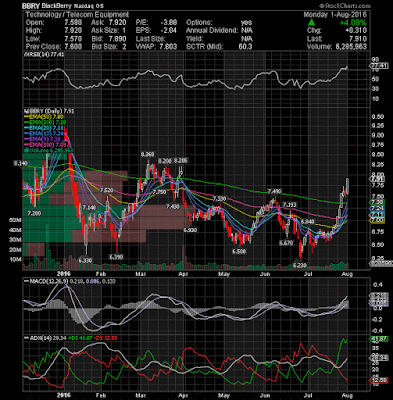Click the 'Monday 1-Aug-2016' date text
Image resolution: width=393 pixels, height=400 pixels.
pos(335,15)
